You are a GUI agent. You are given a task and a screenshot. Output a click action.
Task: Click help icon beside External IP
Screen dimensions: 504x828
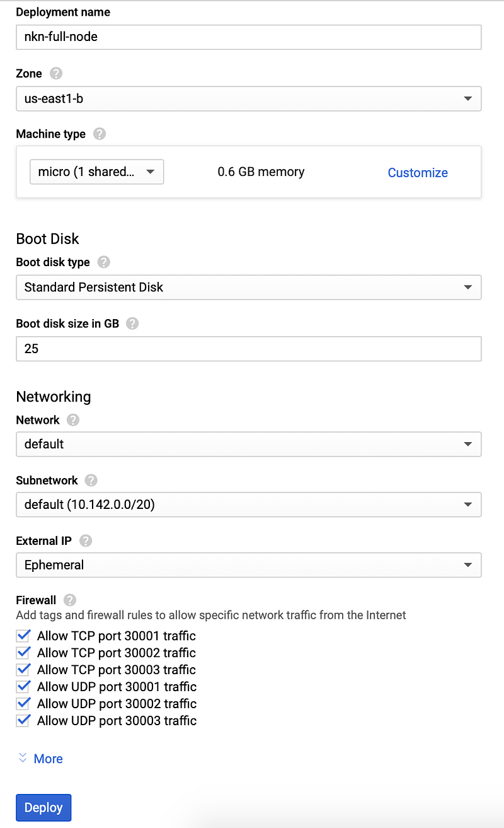point(86,541)
